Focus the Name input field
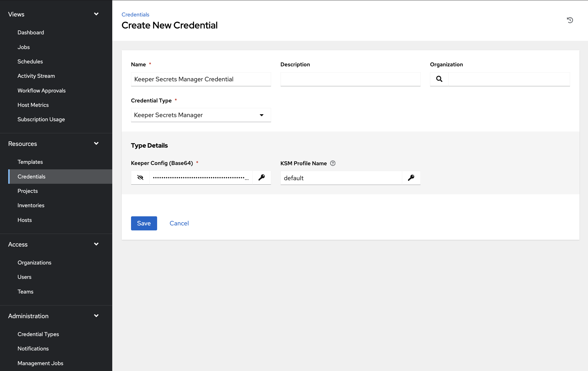The image size is (588, 371). tap(201, 79)
